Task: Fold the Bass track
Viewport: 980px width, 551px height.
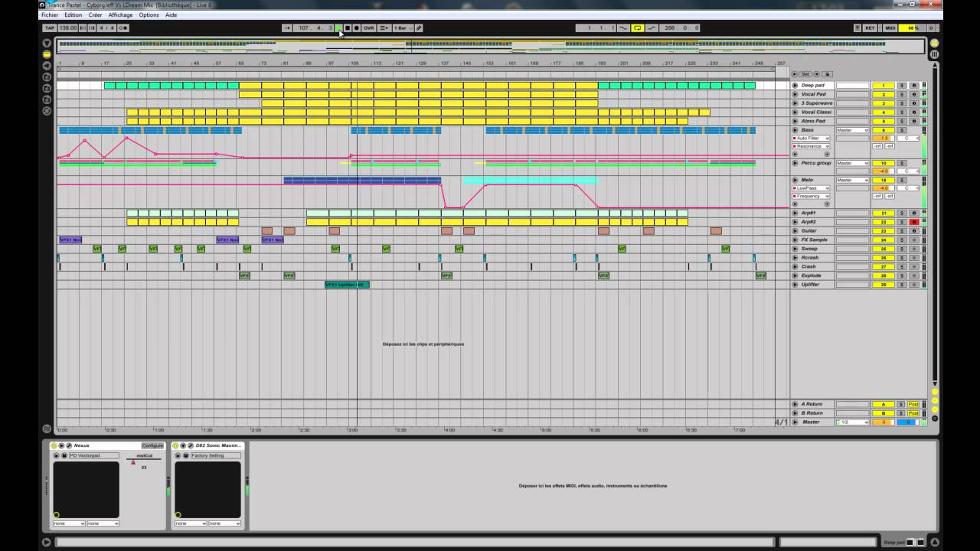Action: point(795,130)
